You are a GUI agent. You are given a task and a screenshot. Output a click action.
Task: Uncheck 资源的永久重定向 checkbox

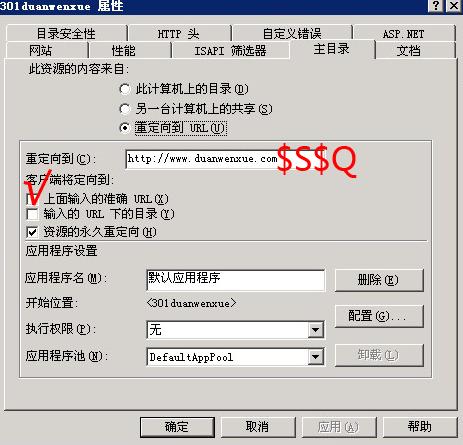pyautogui.click(x=32, y=232)
